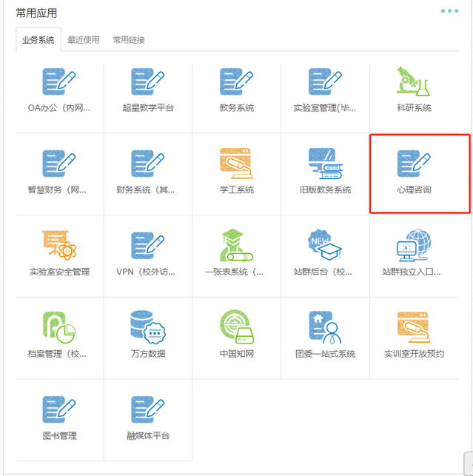This screenshot has height=476, width=473.
Task: Open the 中国知网 icon
Action: click(236, 327)
